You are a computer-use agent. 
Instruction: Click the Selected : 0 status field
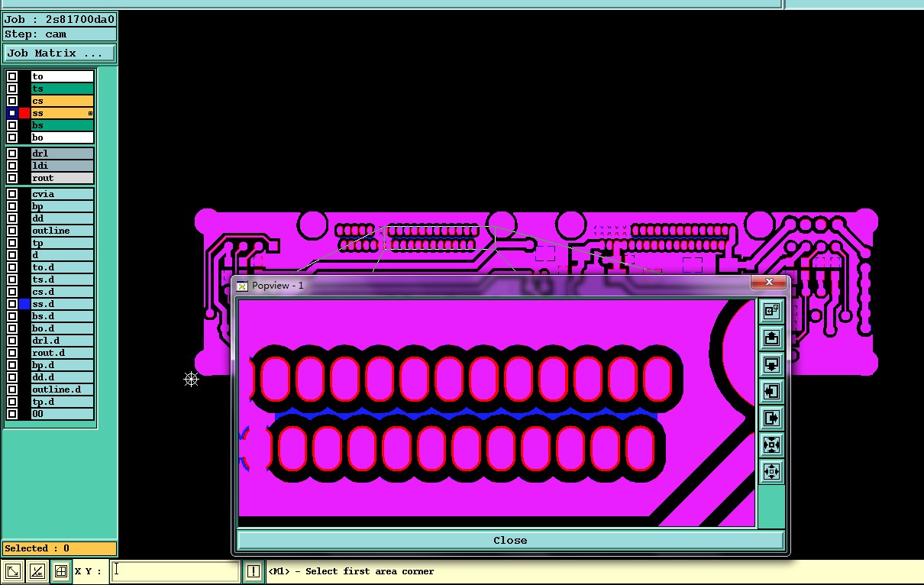(60, 548)
